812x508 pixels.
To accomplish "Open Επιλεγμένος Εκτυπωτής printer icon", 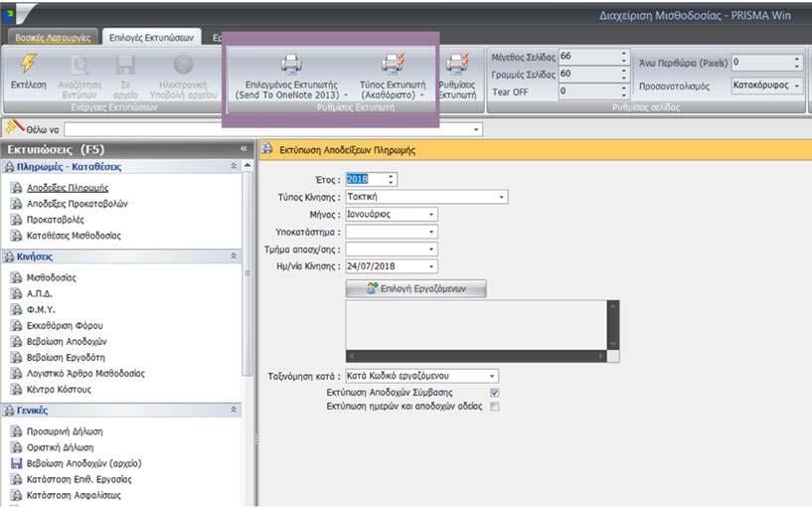I will pyautogui.click(x=291, y=65).
